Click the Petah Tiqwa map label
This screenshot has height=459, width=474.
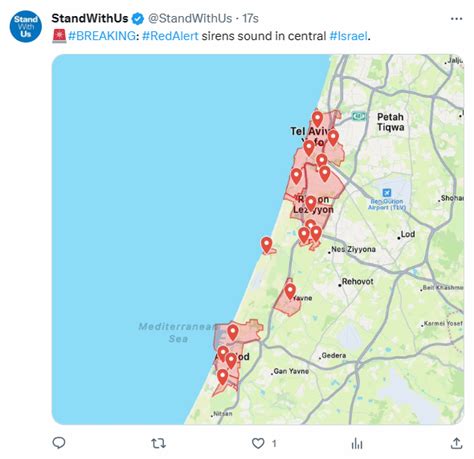[x=391, y=122]
